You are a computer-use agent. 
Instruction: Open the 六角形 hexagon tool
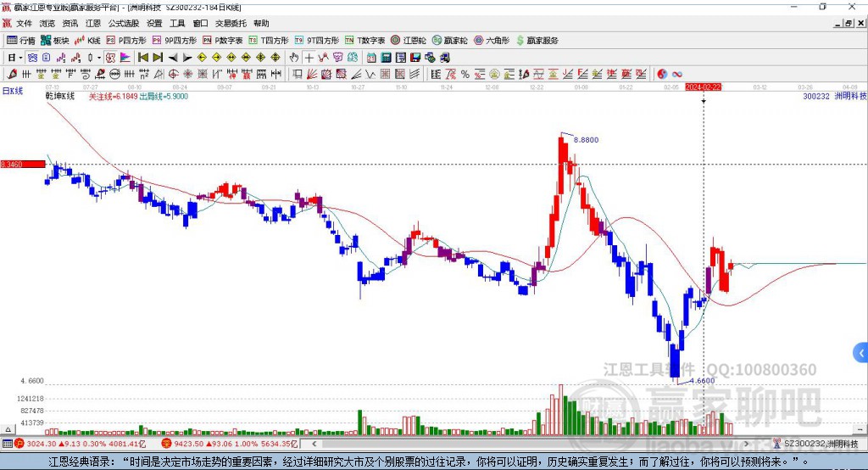coord(492,41)
